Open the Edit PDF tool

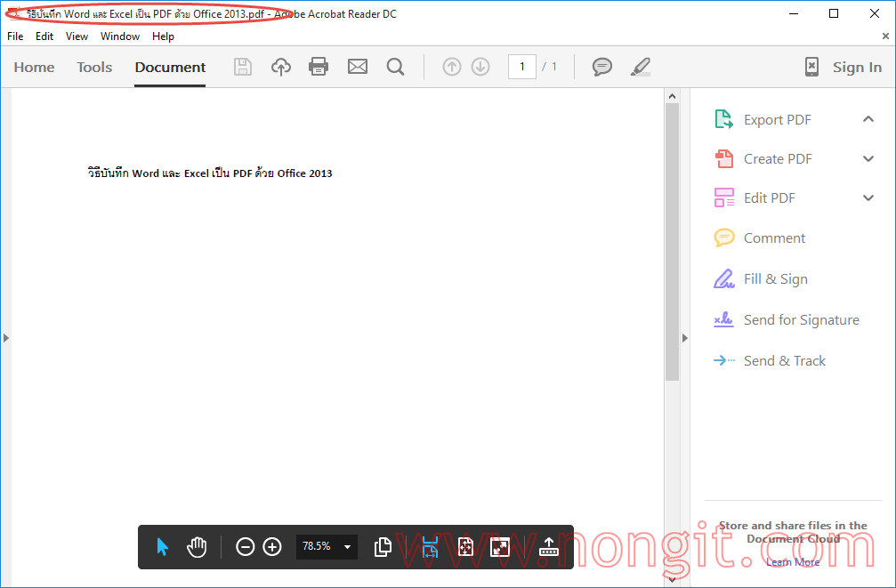(769, 197)
